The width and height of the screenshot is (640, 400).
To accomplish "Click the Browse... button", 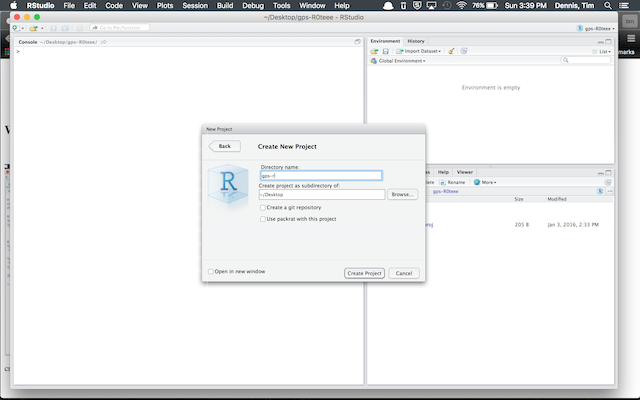I will click(402, 195).
